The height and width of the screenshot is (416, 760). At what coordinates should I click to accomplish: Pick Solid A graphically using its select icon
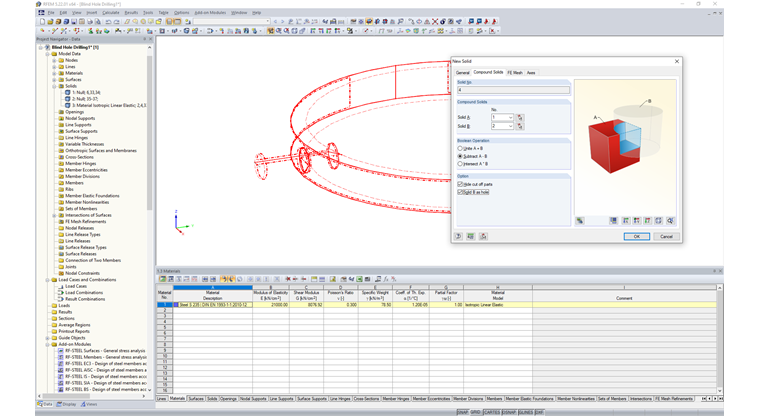520,117
